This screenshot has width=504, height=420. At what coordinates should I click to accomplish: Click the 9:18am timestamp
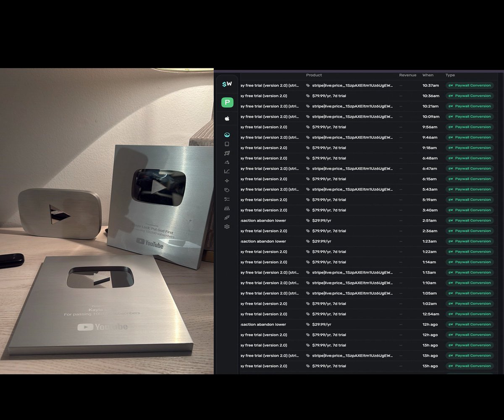point(430,148)
